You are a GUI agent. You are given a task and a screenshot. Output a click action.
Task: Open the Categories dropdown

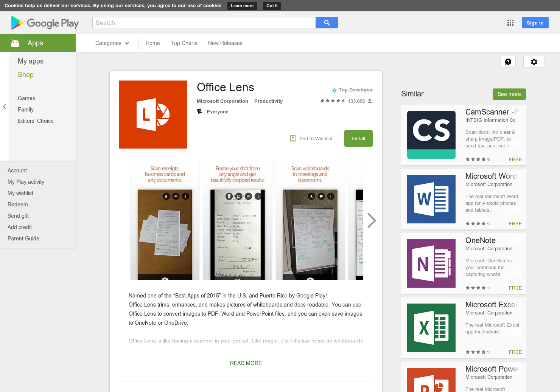112,43
